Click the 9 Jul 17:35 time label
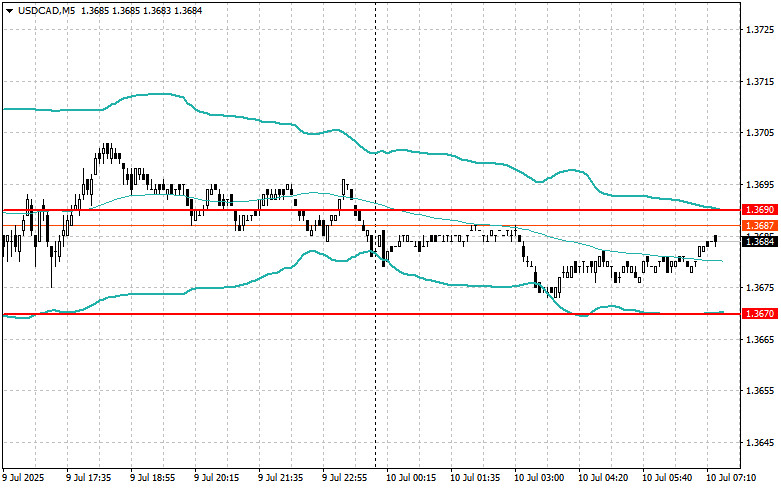 pos(89,478)
